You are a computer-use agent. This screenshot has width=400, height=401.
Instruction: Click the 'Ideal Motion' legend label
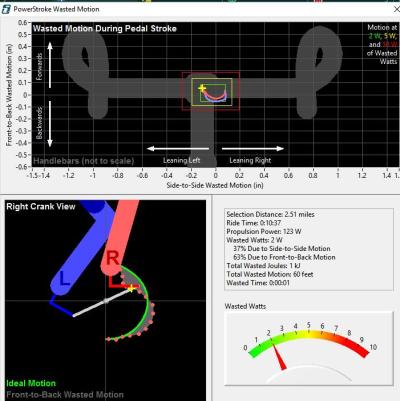coord(31,383)
